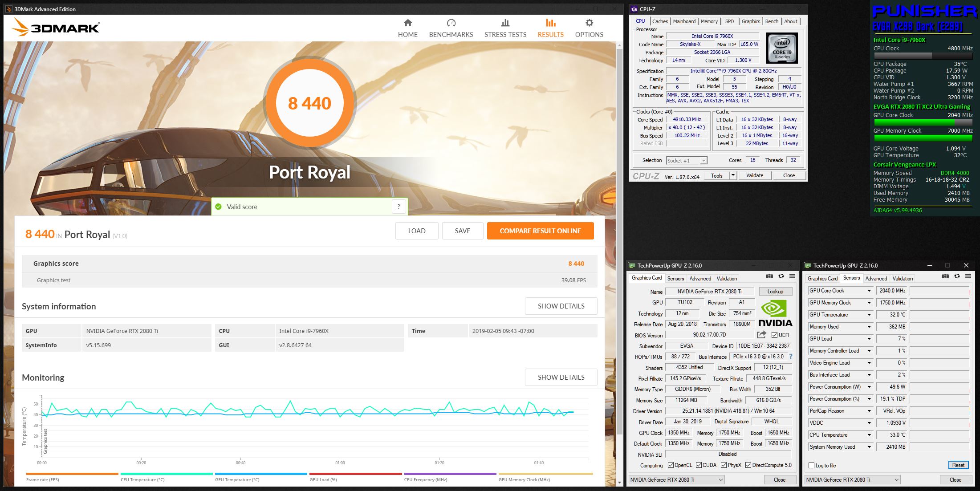Uncheck the PhysX computing checkbox
The image size is (980, 491).
724,465
